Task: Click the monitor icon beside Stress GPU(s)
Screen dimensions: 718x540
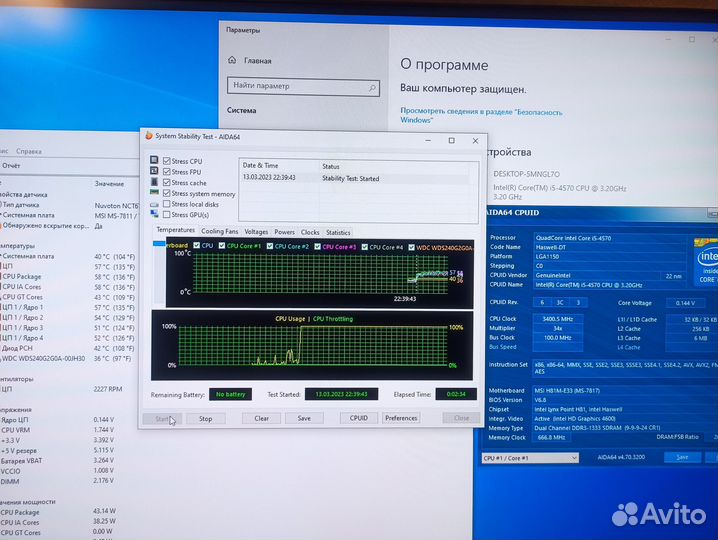Action: coord(154,214)
